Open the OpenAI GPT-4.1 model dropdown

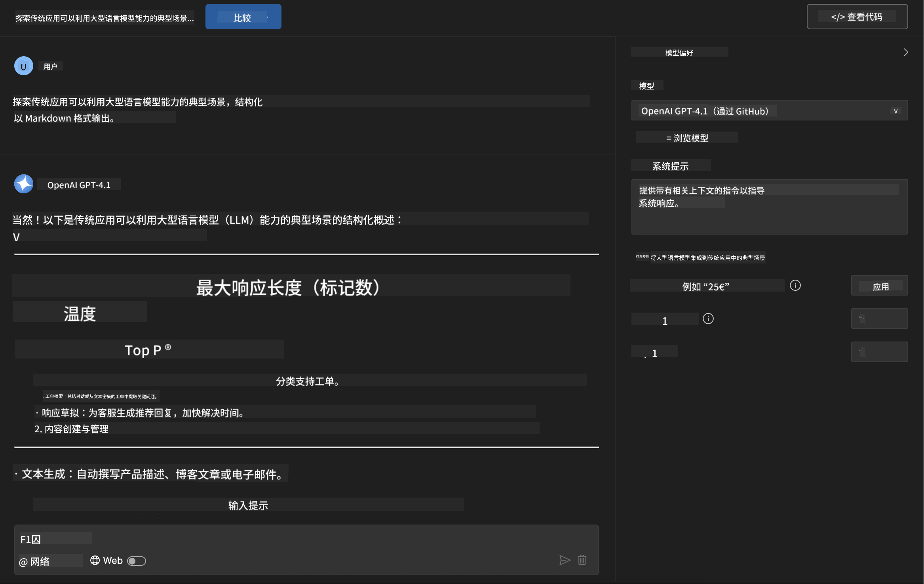coord(769,111)
